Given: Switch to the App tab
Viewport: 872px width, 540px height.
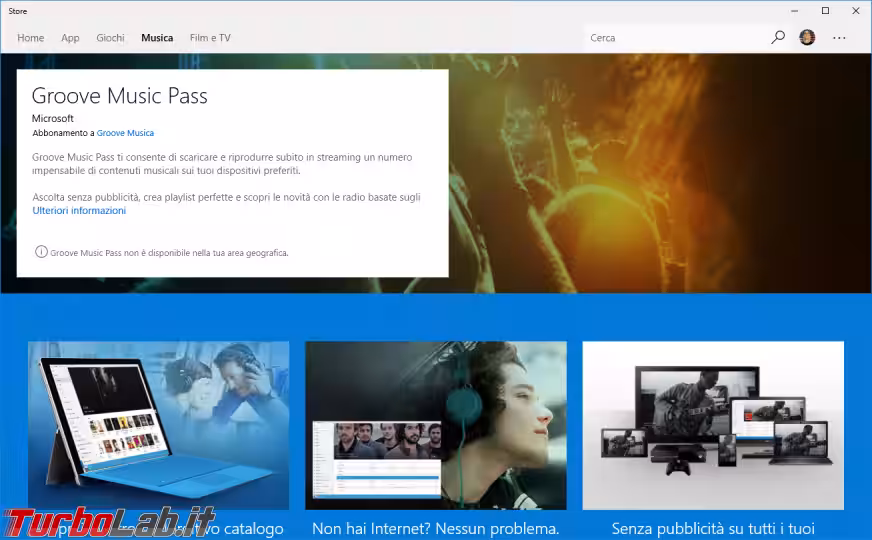Looking at the screenshot, I should coord(70,38).
